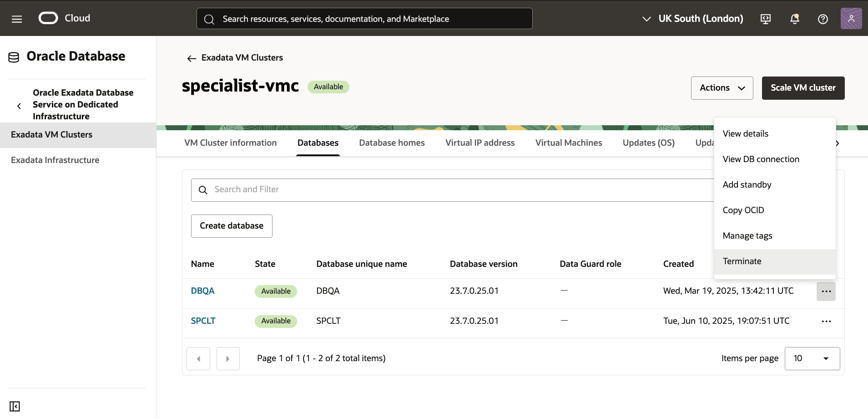Select View details from the context menu
The image size is (868, 419).
click(775, 134)
